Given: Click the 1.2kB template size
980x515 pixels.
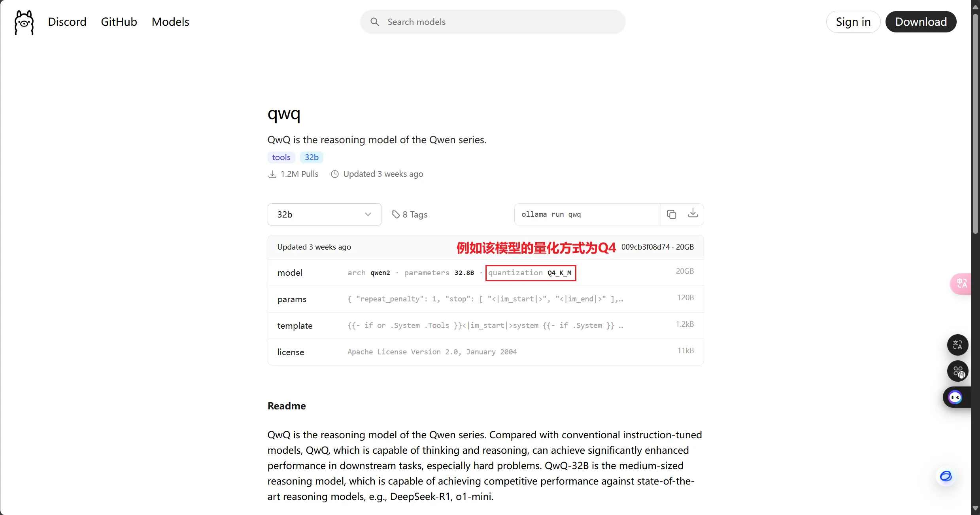Looking at the screenshot, I should point(685,324).
